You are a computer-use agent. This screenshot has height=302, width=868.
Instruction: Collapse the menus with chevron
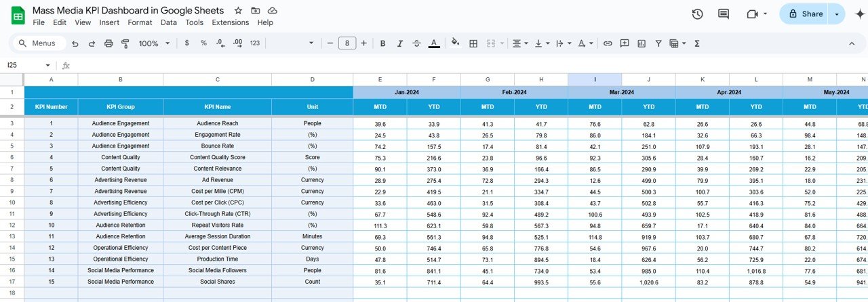click(852, 43)
